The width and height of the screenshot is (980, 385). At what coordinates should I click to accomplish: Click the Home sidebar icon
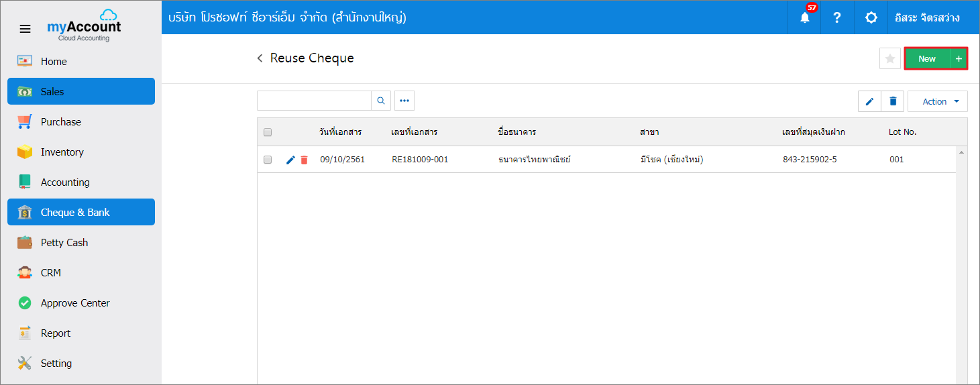[x=25, y=61]
